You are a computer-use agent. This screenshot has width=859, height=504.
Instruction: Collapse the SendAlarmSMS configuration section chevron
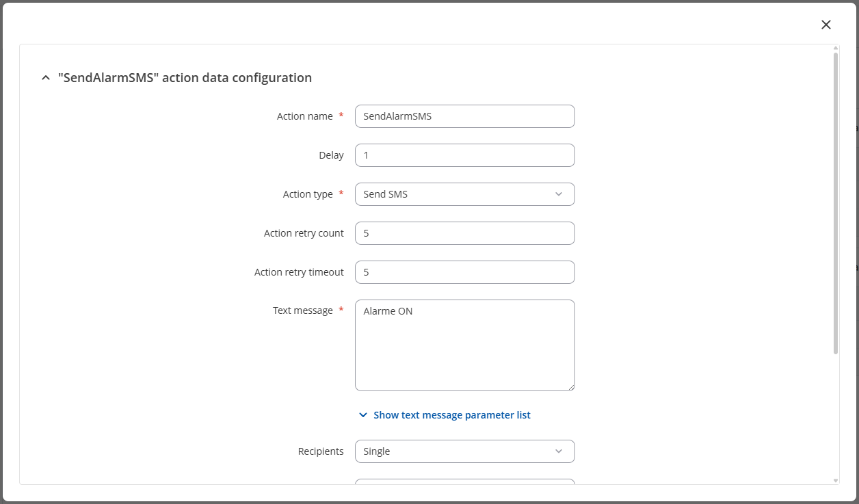tap(46, 78)
